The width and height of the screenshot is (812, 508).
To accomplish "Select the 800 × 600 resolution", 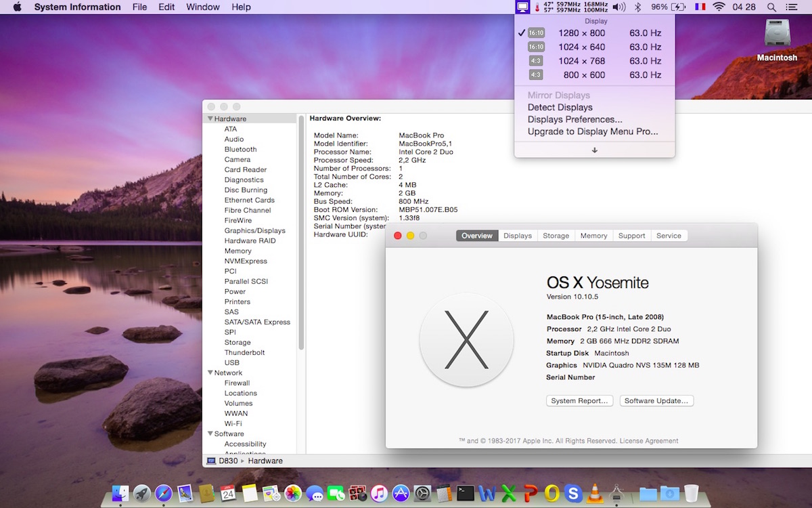I will (x=595, y=75).
